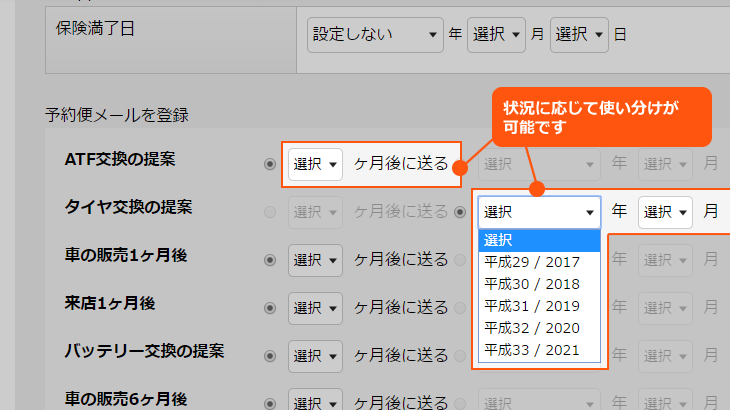This screenshot has width=730, height=410.
Task: Open month dropdown for タイヤ交換の提案
Action: pyautogui.click(x=665, y=212)
